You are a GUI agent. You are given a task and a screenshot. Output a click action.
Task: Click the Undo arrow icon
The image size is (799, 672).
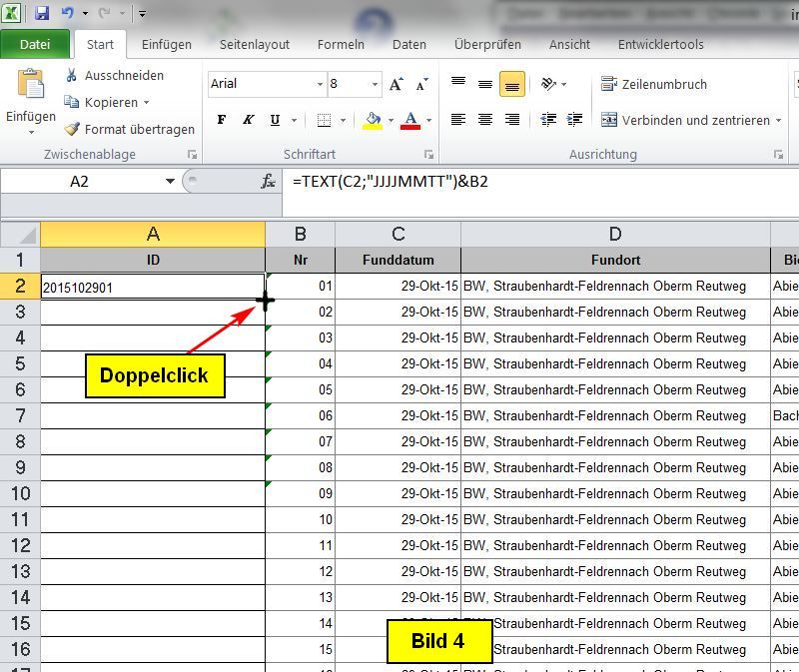68,14
